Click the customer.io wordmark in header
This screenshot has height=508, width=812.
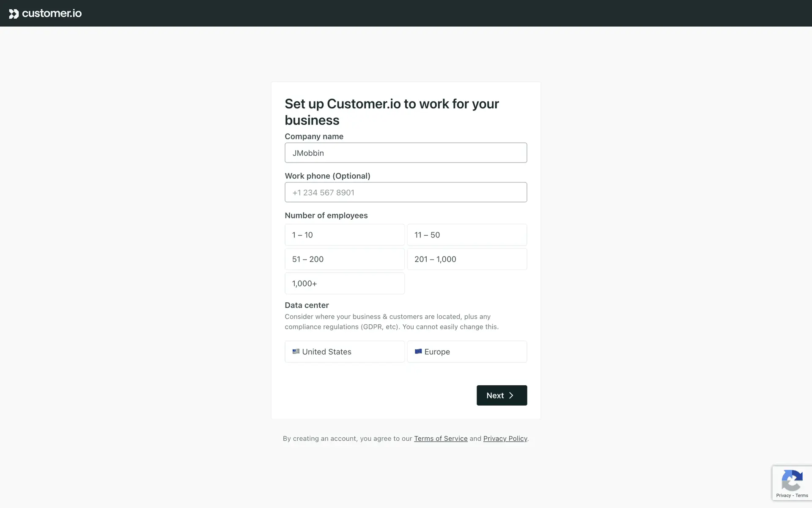tap(52, 14)
